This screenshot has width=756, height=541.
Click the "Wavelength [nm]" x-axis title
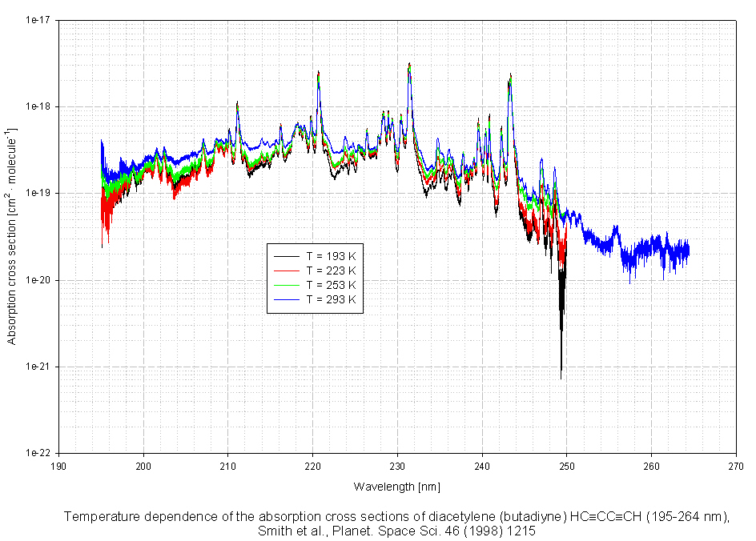pyautogui.click(x=396, y=487)
